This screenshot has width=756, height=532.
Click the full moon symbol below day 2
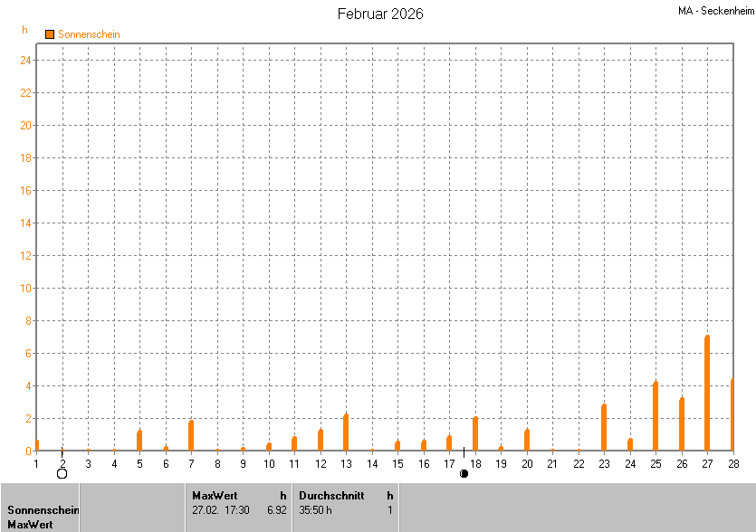[62, 473]
